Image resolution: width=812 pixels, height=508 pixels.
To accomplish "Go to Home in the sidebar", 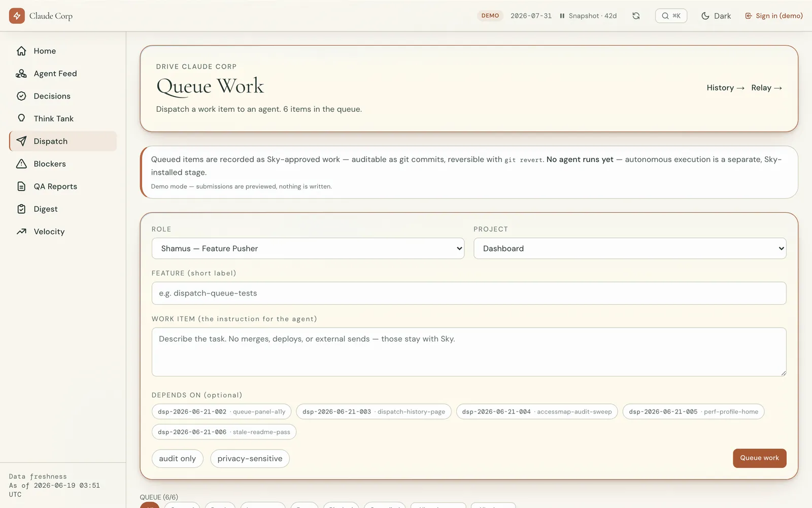I will click(x=63, y=51).
